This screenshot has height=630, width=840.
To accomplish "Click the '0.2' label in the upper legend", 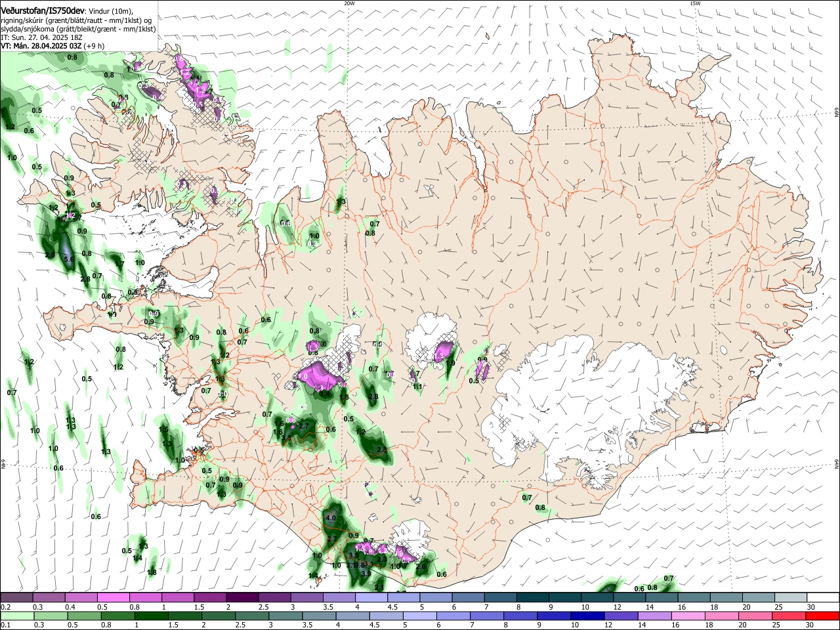I will click(x=6, y=607).
